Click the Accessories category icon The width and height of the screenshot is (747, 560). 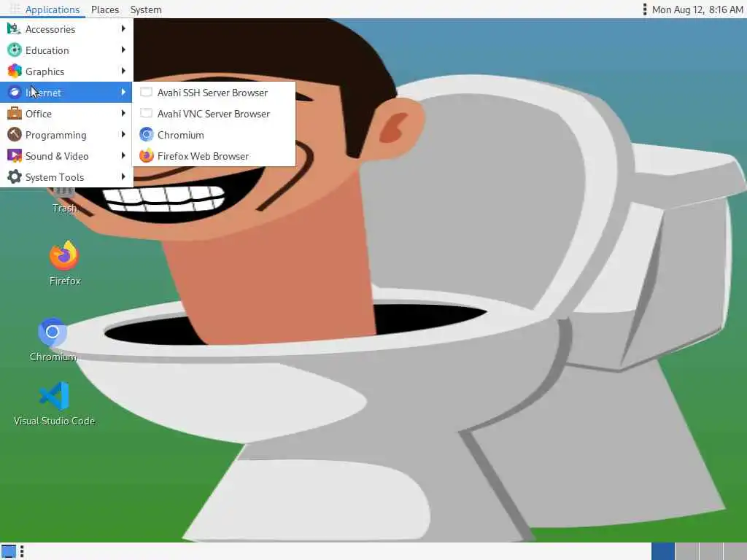point(15,29)
